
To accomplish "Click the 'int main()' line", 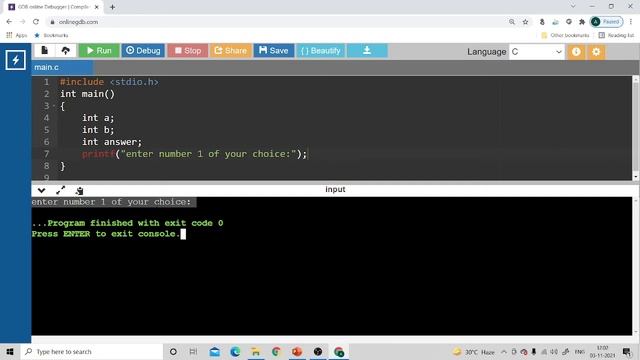I will point(87,94).
